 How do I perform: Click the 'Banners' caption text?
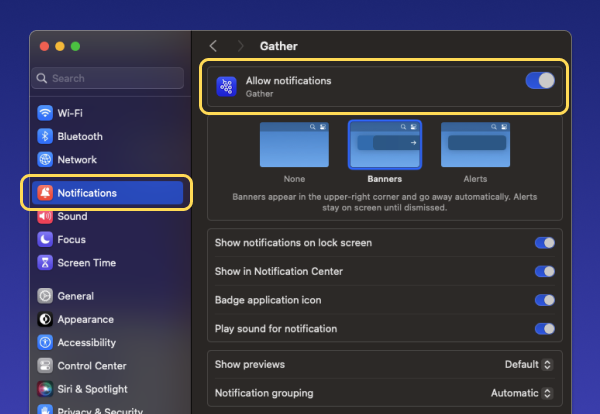tap(385, 179)
